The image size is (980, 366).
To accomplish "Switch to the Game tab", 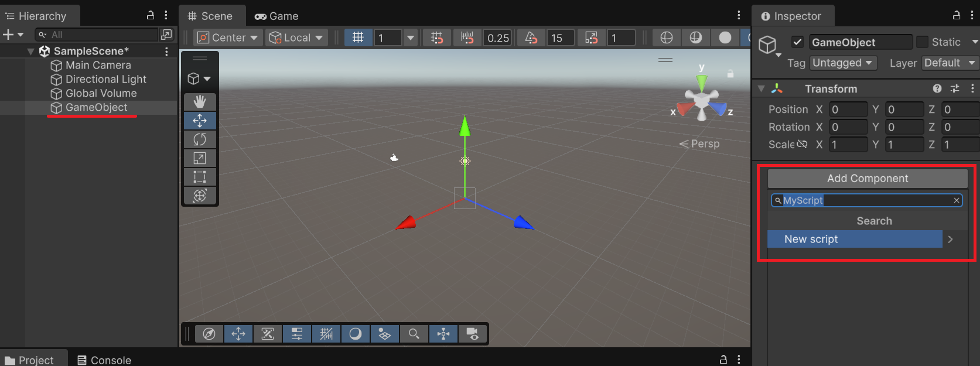I will pyautogui.click(x=276, y=16).
